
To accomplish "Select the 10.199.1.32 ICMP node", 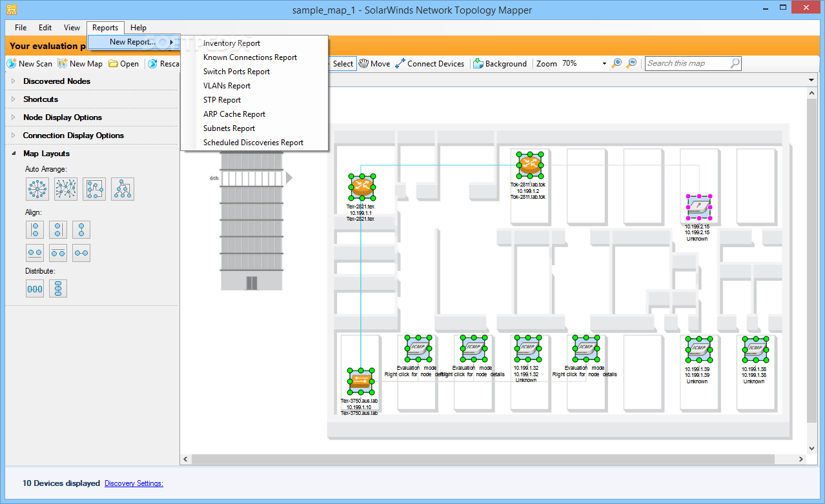I will click(527, 349).
